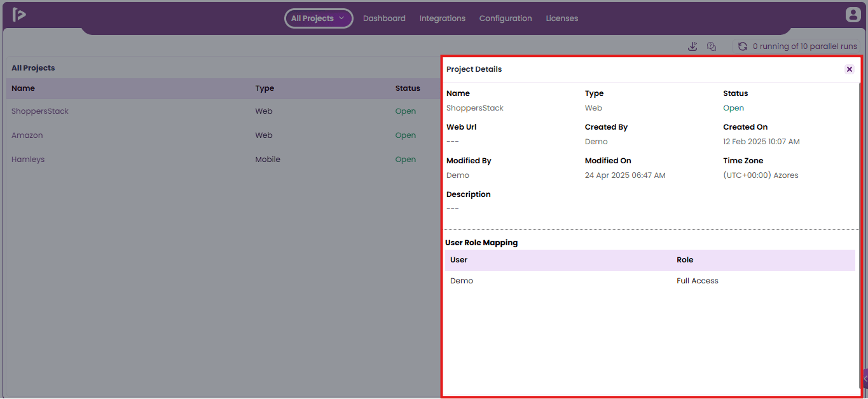This screenshot has width=868, height=399.
Task: Open the Integrations menu
Action: click(443, 18)
